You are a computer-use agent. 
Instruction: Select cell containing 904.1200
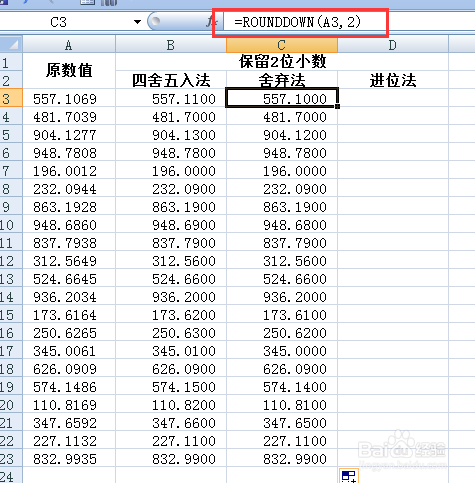[282, 135]
